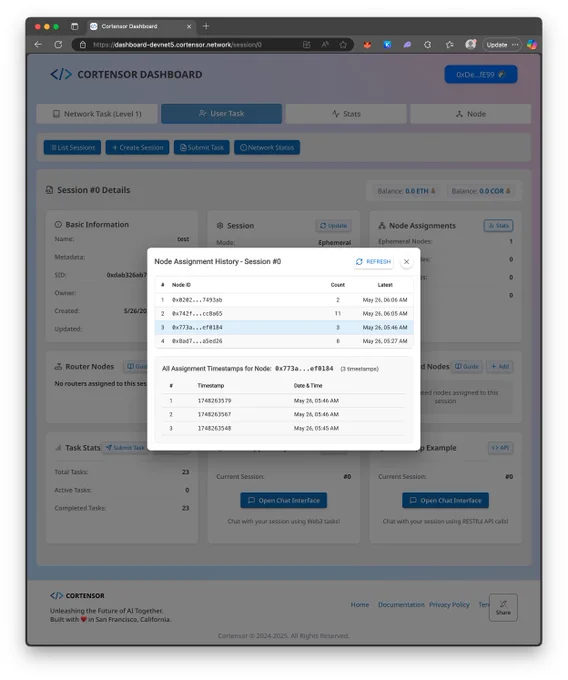Click the Network Status button
Screen dimensions: 568x680
tap(267, 147)
